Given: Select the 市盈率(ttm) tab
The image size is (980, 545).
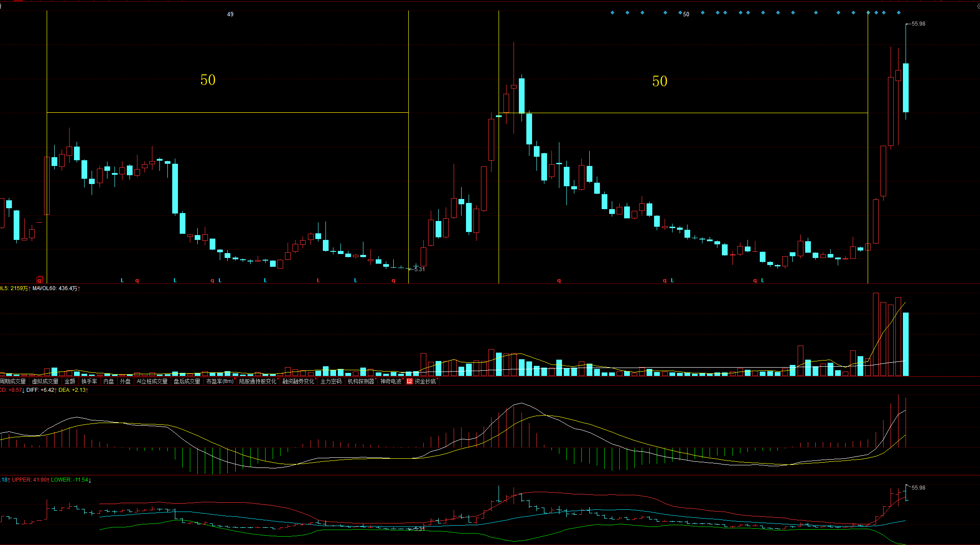Looking at the screenshot, I should click(220, 381).
